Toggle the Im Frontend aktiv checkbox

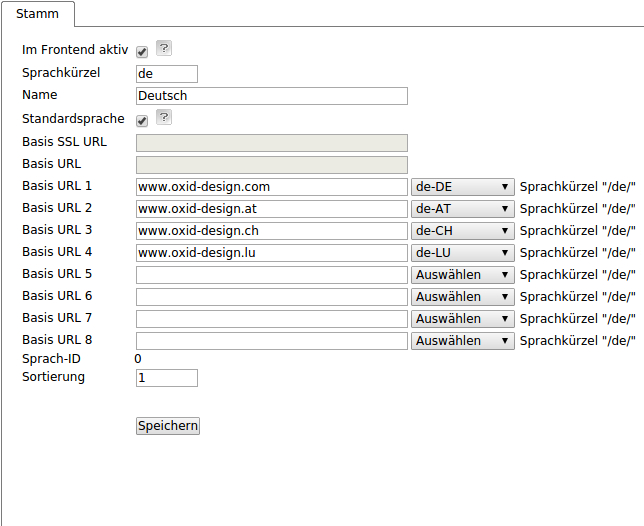[142, 52]
